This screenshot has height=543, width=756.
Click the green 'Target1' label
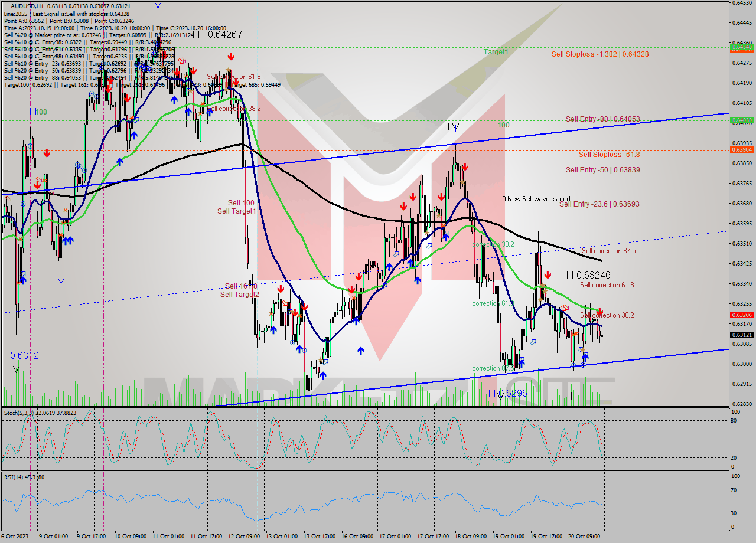[496, 52]
